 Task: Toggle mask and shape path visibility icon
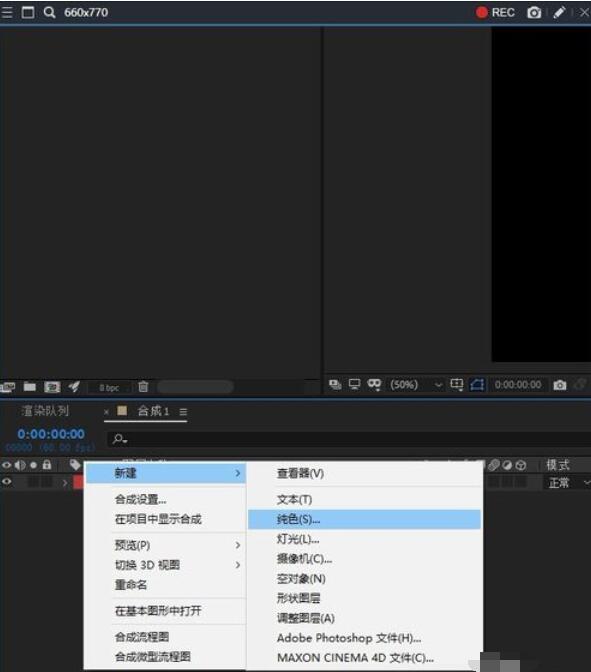374,384
